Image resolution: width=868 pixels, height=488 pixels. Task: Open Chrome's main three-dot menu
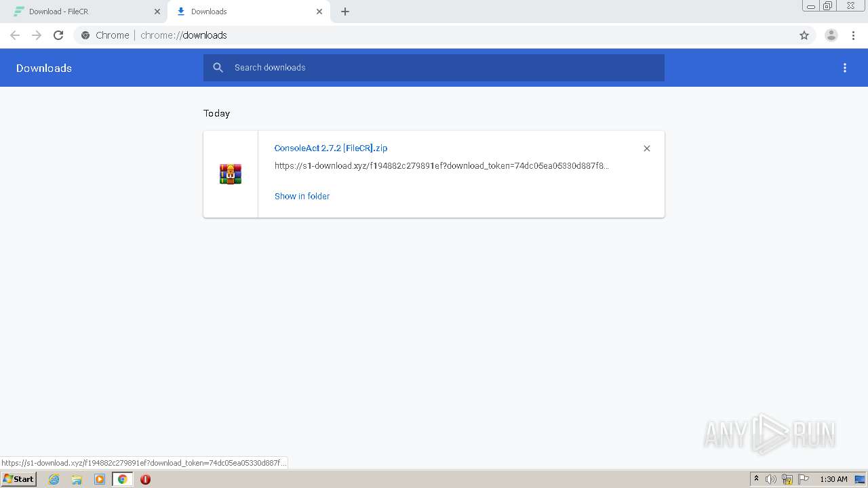click(853, 35)
